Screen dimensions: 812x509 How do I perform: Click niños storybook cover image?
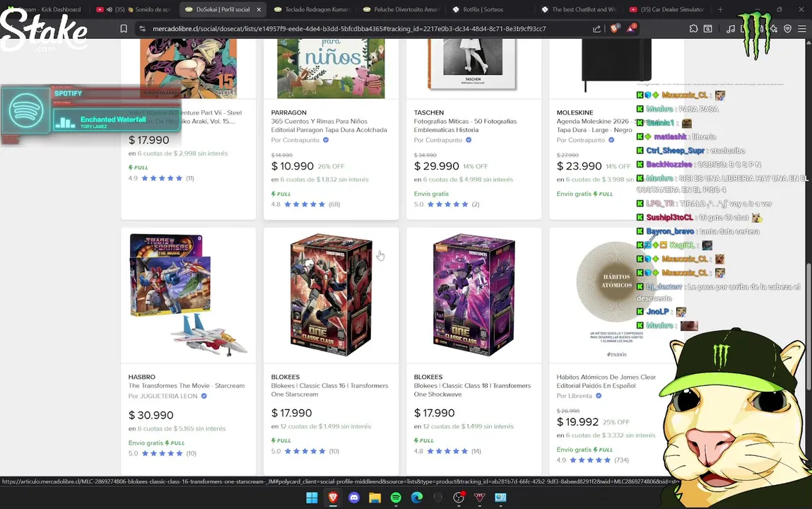tap(331, 69)
